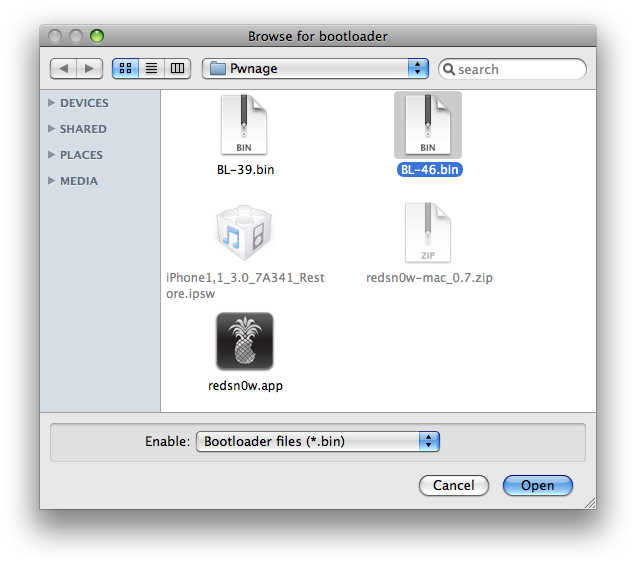Switch to icon view mode
The height and width of the screenshot is (564, 636).
tap(126, 68)
